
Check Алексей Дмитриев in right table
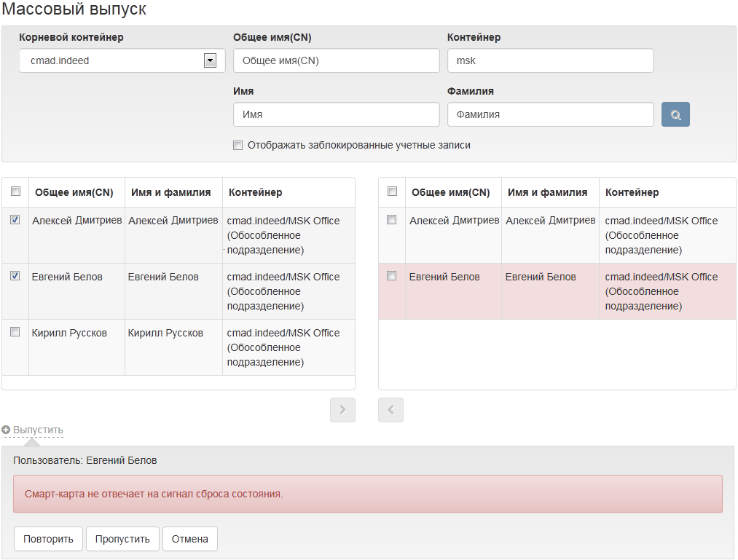[x=392, y=220]
